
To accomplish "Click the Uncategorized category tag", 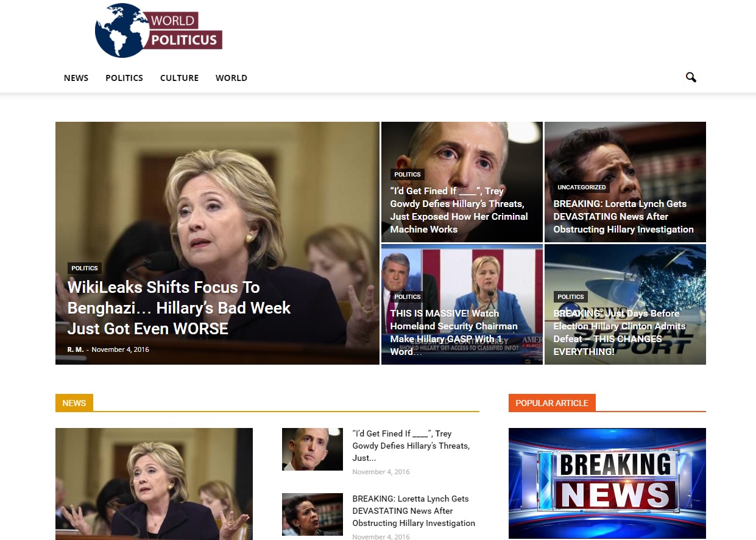I will pyautogui.click(x=581, y=188).
